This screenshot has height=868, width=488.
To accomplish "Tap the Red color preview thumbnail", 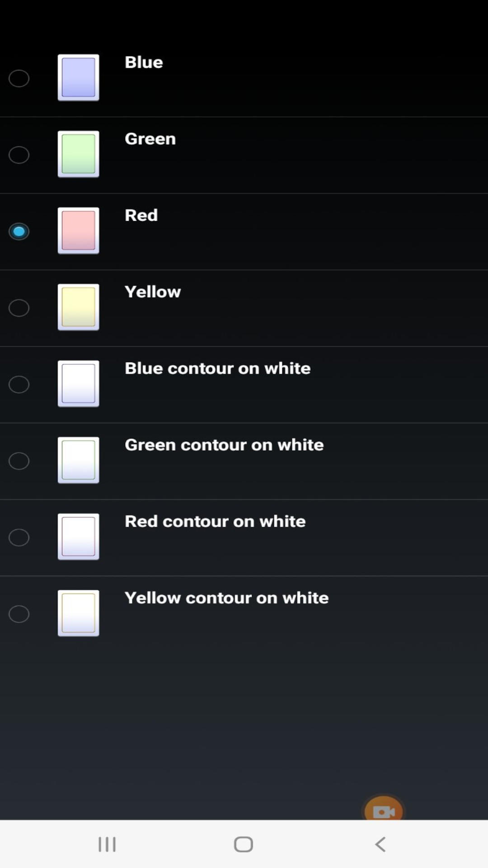I will (x=78, y=231).
